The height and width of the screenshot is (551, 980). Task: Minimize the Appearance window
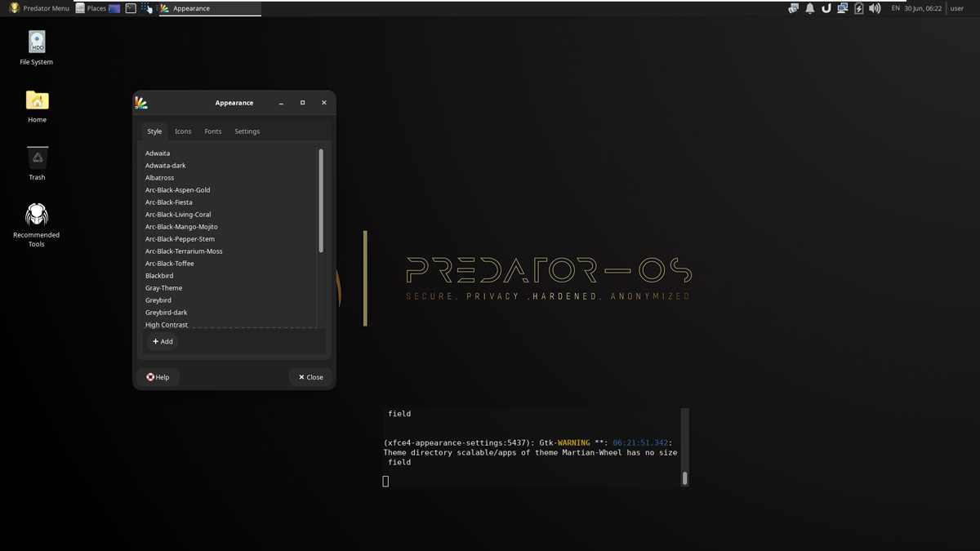pyautogui.click(x=281, y=103)
